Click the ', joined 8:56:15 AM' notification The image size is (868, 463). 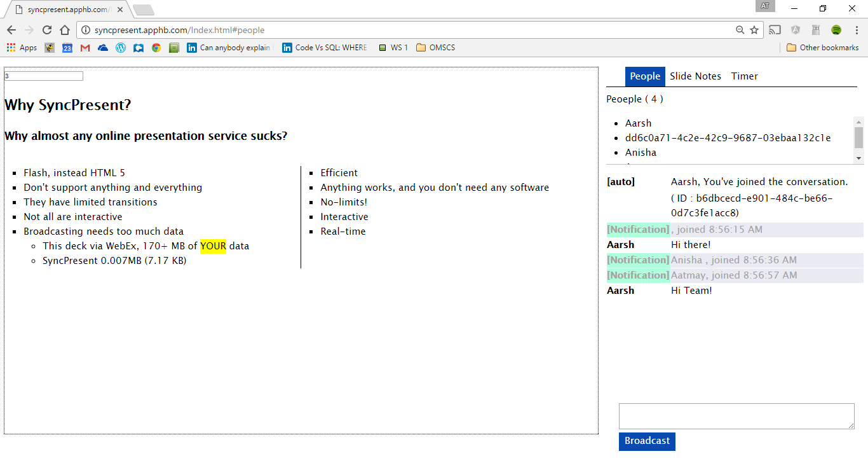[717, 230]
